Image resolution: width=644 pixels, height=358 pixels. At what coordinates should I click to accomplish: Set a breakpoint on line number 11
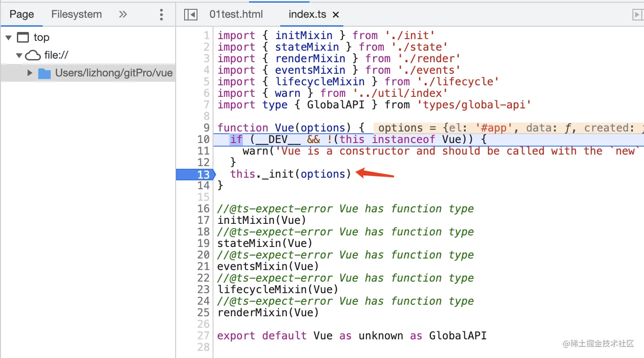203,151
